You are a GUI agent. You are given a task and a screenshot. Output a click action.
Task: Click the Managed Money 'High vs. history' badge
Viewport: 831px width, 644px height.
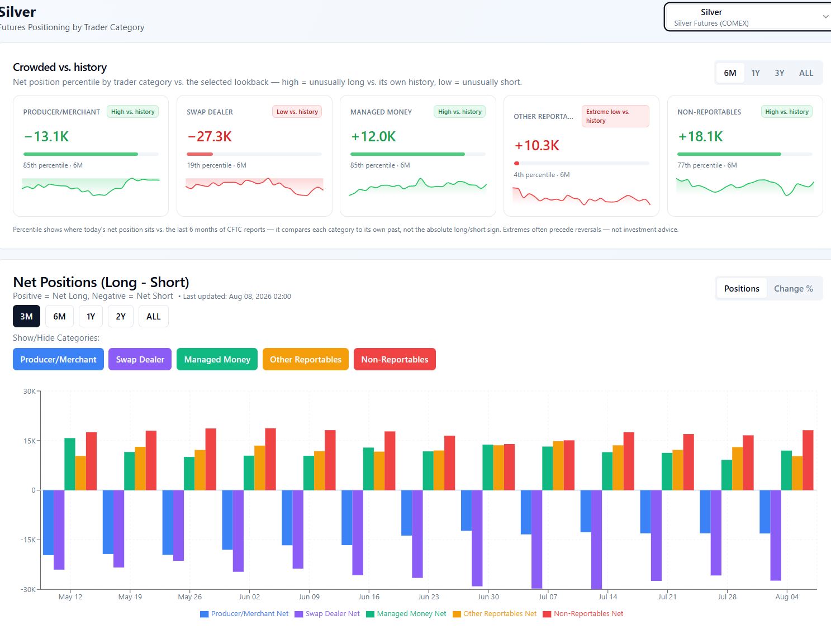coord(460,112)
